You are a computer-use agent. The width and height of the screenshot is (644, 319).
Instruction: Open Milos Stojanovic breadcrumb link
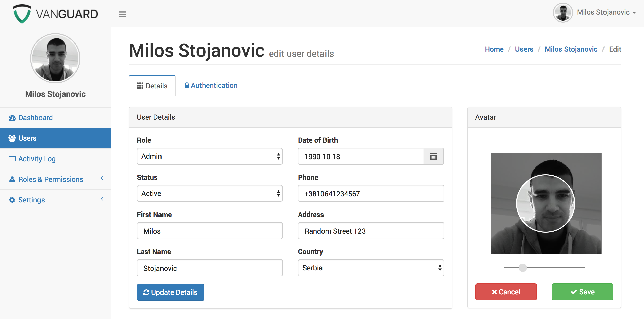pos(571,49)
